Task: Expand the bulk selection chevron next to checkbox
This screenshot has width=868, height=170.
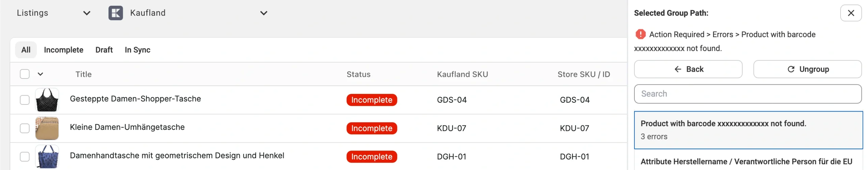Action: [x=40, y=74]
